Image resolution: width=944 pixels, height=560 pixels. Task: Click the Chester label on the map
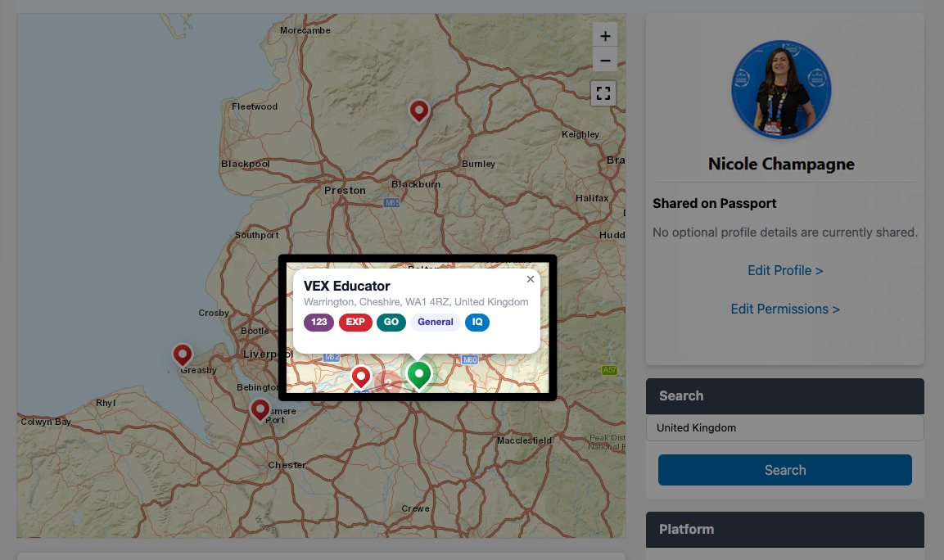tap(287, 465)
